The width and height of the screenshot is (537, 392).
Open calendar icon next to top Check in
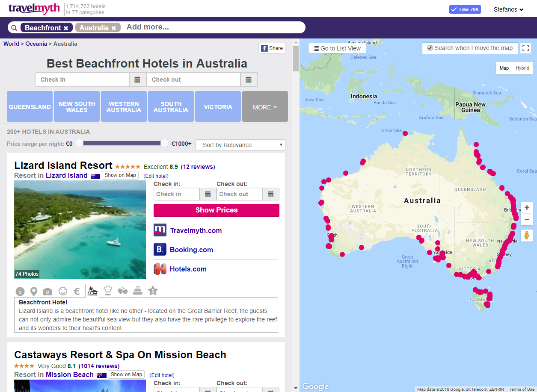[137, 80]
